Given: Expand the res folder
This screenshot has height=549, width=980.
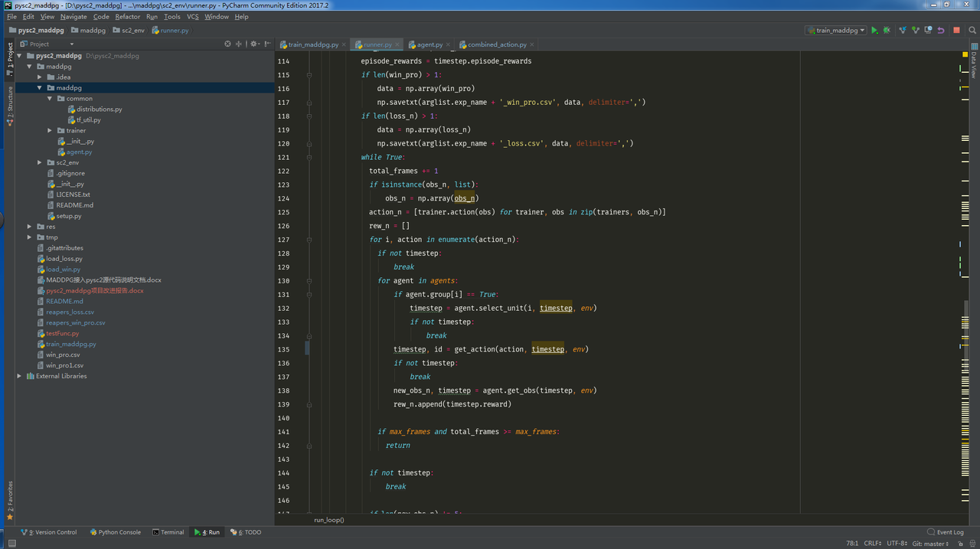Looking at the screenshot, I should (x=29, y=227).
